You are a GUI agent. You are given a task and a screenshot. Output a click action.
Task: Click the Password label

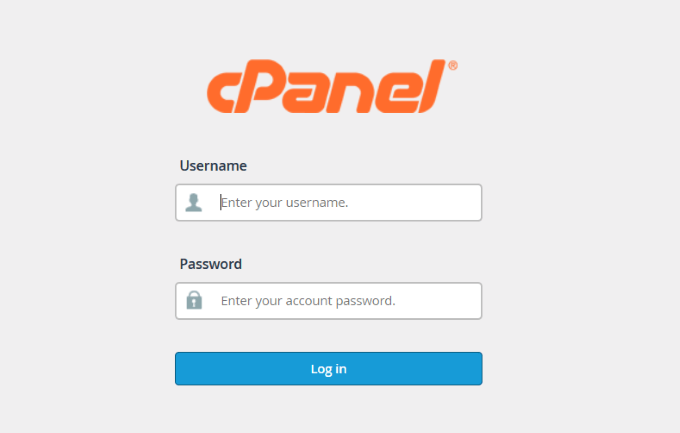pos(211,265)
